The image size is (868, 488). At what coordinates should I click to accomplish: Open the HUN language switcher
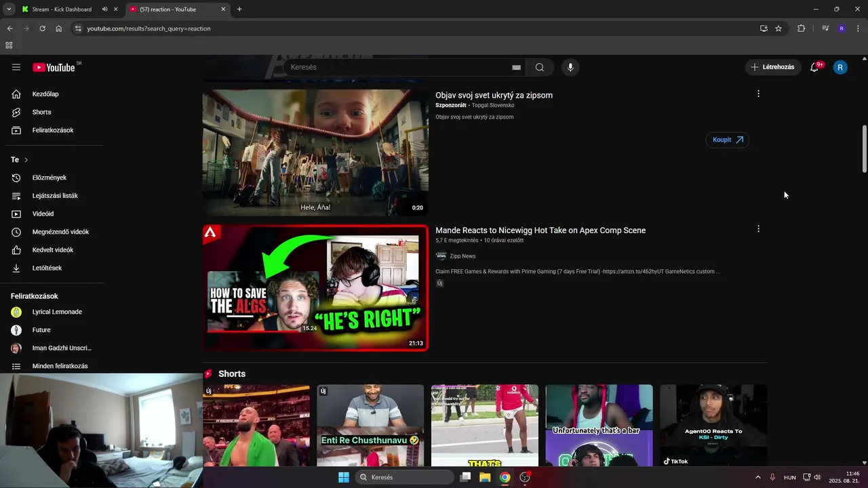tap(789, 477)
